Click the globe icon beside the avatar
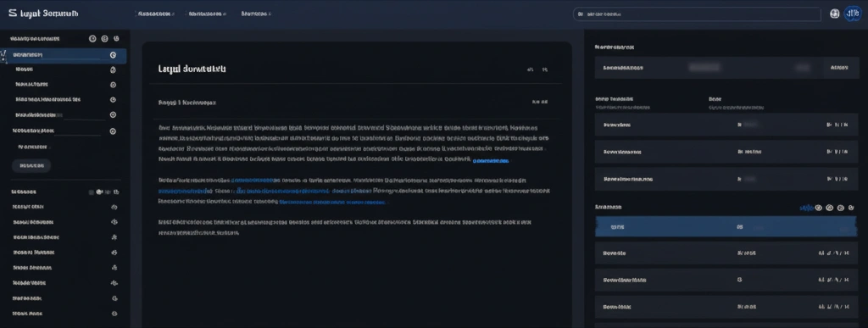The width and height of the screenshot is (868, 328). click(x=835, y=14)
